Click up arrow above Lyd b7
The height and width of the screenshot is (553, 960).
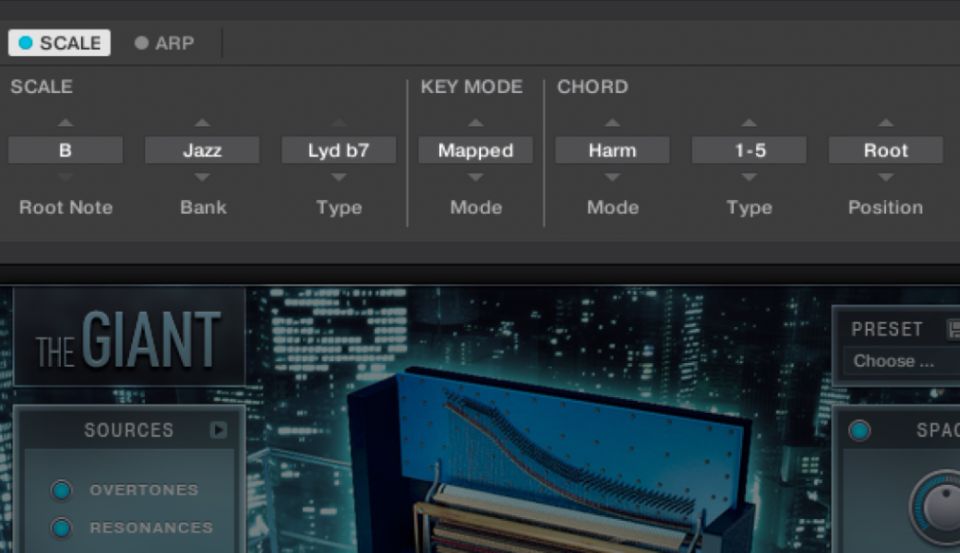(x=339, y=123)
